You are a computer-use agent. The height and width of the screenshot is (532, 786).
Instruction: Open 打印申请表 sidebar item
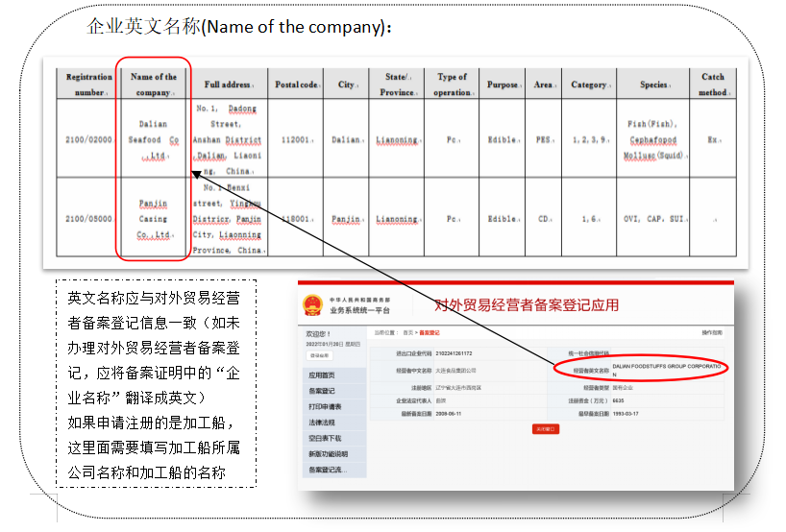[x=325, y=407]
